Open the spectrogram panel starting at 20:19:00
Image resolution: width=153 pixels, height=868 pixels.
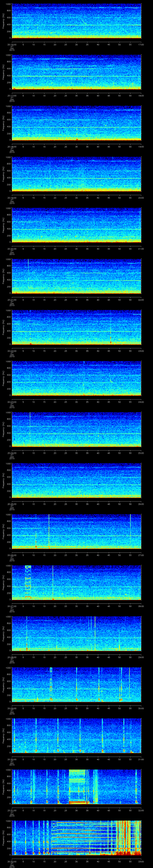[76, 174]
